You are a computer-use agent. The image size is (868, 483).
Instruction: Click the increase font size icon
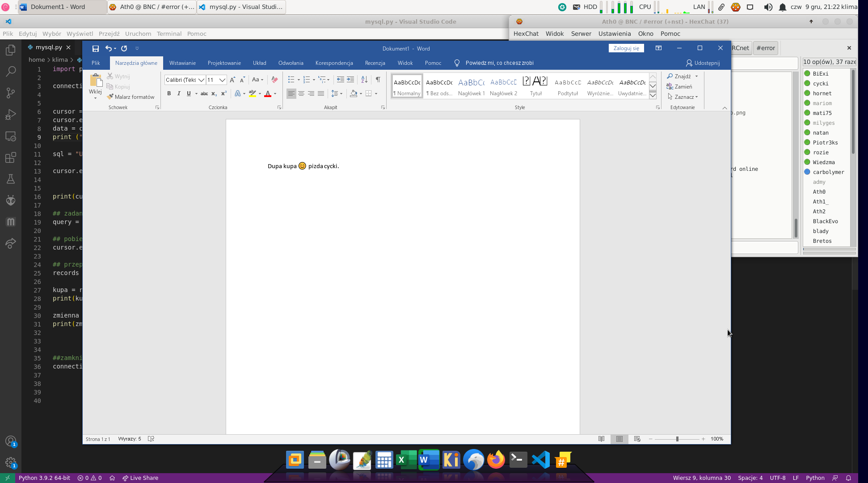pyautogui.click(x=232, y=80)
